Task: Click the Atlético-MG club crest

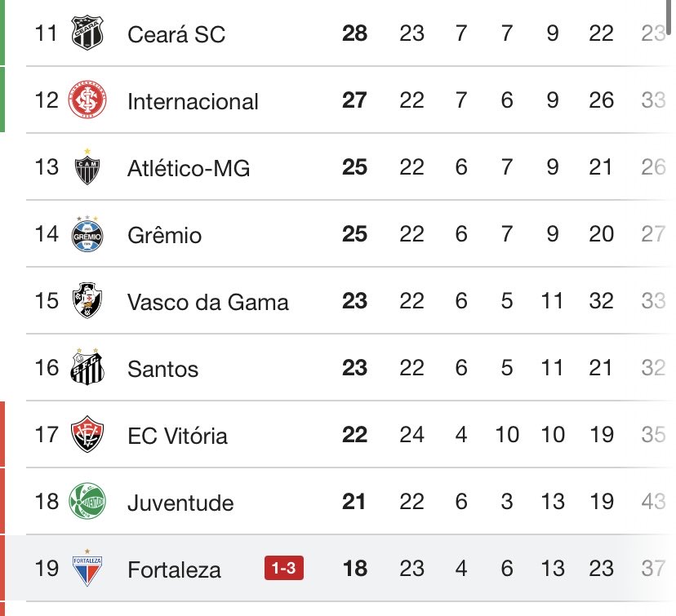Action: pyautogui.click(x=86, y=167)
